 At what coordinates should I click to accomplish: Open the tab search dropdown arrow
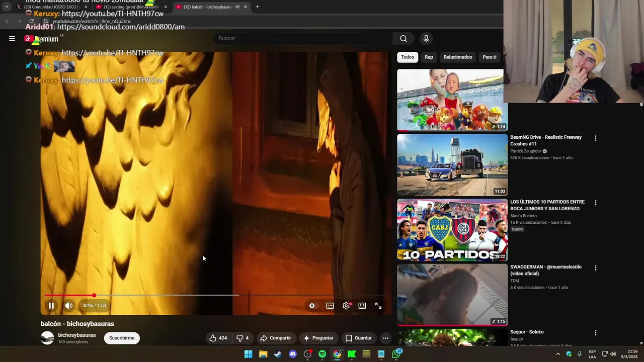(x=6, y=7)
